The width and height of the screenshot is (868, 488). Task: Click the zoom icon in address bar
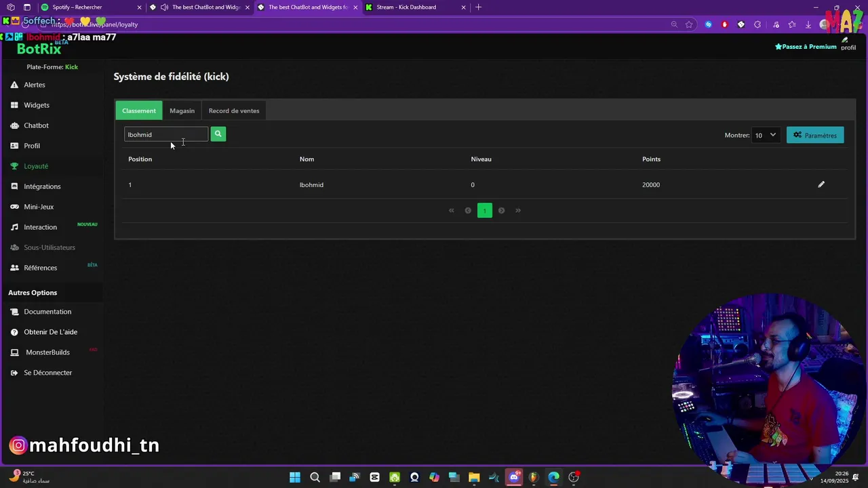tap(674, 24)
